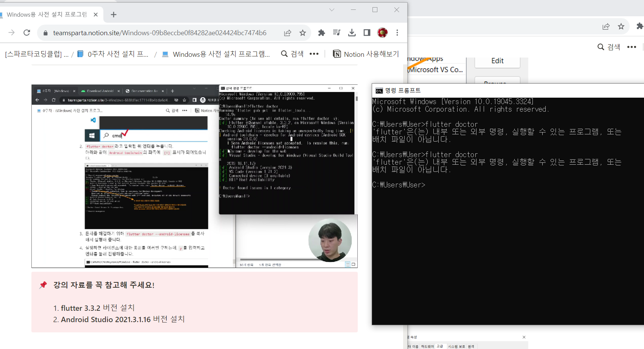Bookmark teamsparta page with the star
This screenshot has height=349, width=644.
tap(303, 33)
